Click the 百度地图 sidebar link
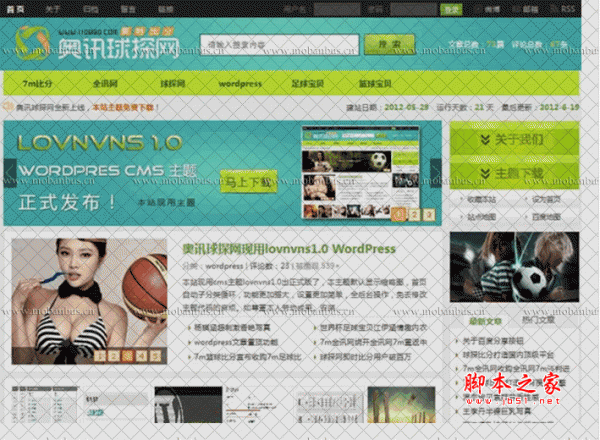600x440 pixels. (x=546, y=217)
